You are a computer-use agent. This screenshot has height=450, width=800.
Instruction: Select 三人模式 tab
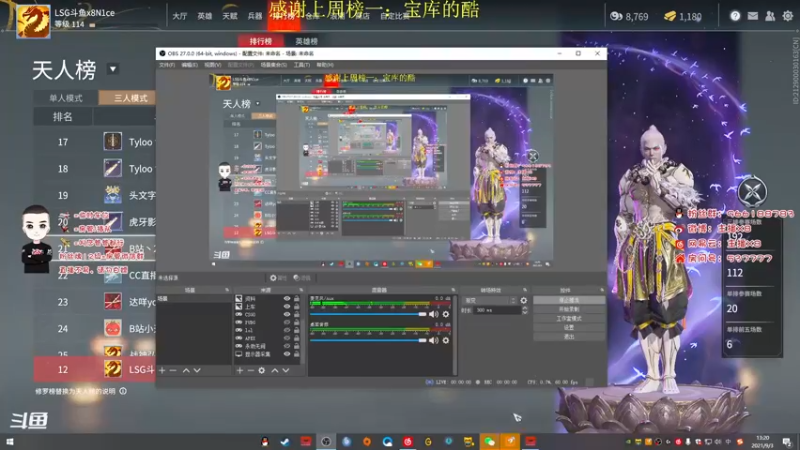click(x=128, y=98)
